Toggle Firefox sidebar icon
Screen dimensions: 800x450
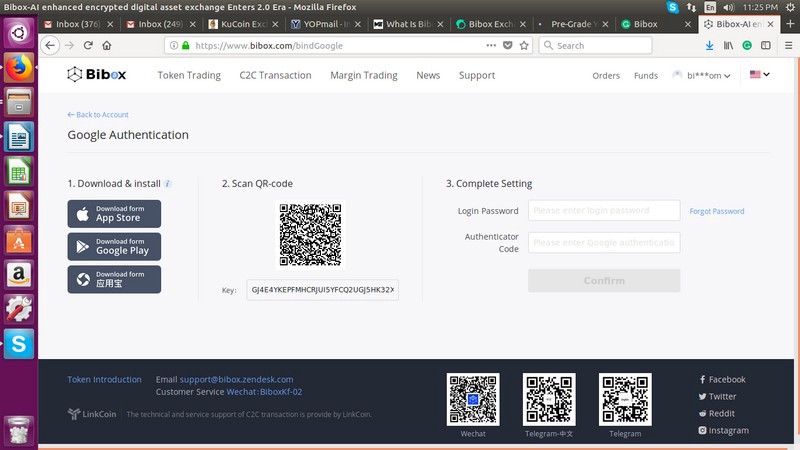pyautogui.click(x=766, y=45)
